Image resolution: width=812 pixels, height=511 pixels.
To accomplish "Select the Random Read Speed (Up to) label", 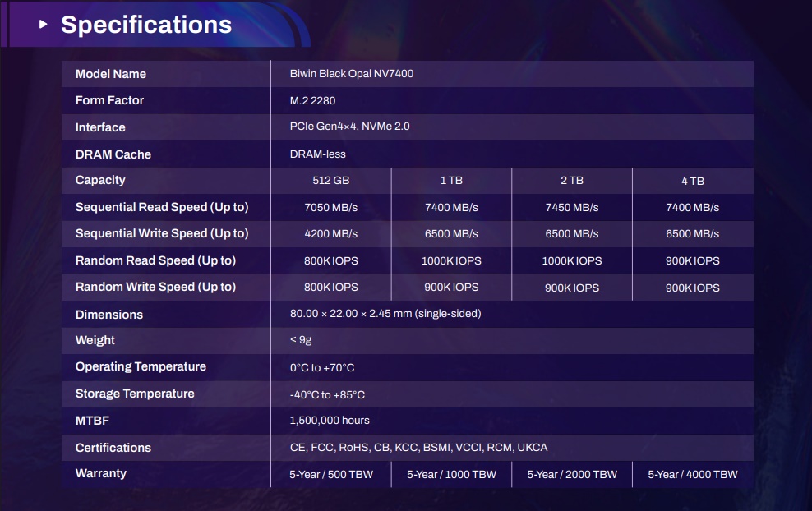I will tap(156, 260).
